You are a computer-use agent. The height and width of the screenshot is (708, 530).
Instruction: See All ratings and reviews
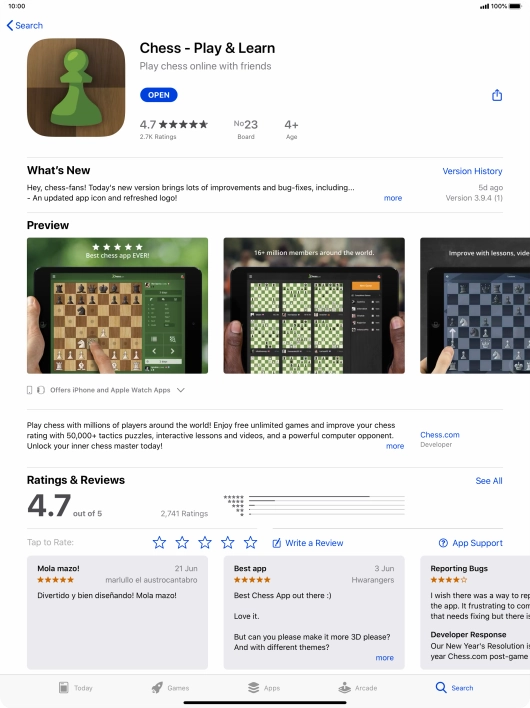click(489, 481)
